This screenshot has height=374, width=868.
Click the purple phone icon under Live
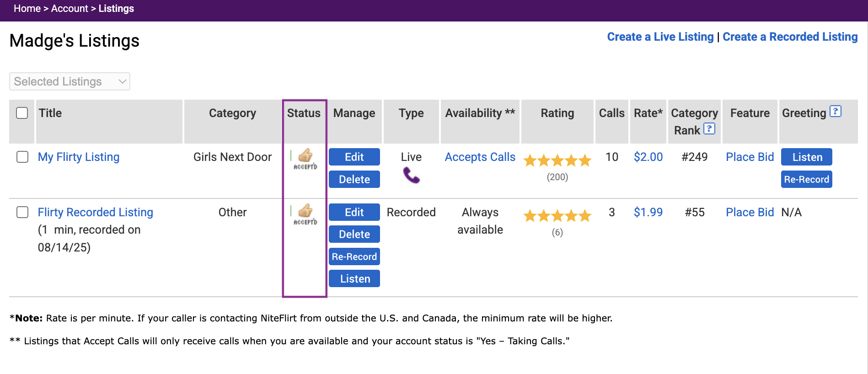(x=411, y=175)
